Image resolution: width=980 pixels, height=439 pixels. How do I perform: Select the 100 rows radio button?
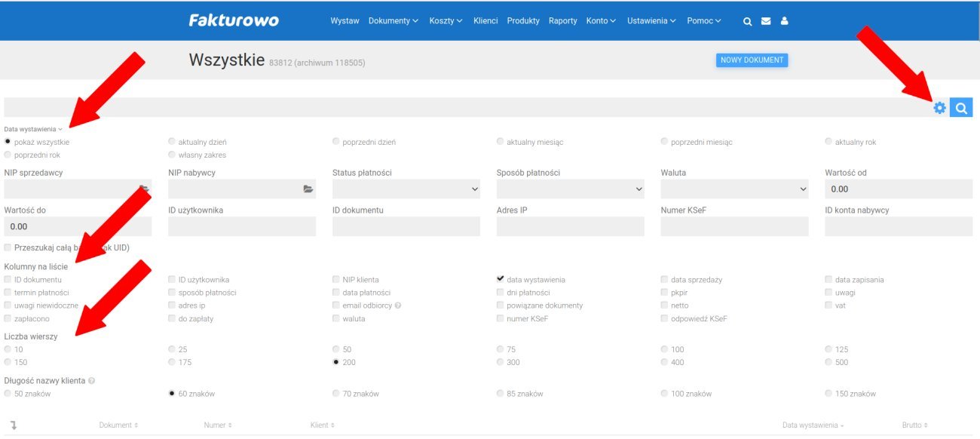click(x=665, y=349)
